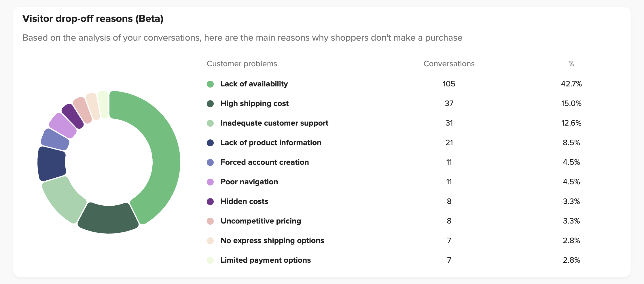Click the lilac Poor navigation legend dot

(210, 182)
